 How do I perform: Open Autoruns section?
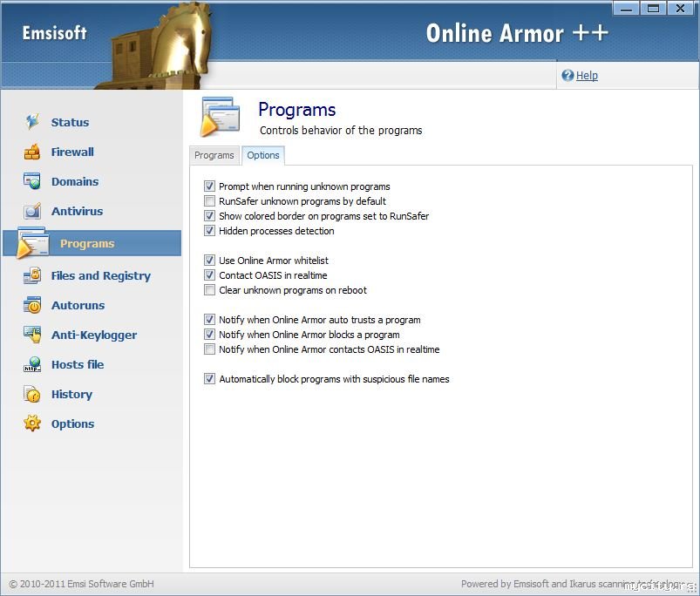point(78,306)
